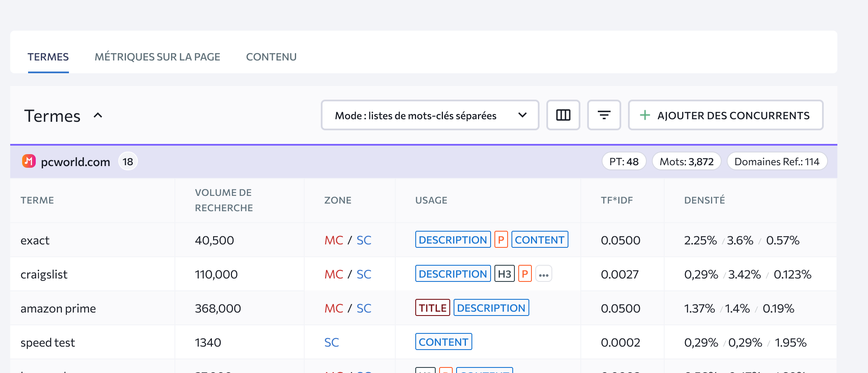
Task: Click density 1.37% in amazon prime row
Action: 700,308
